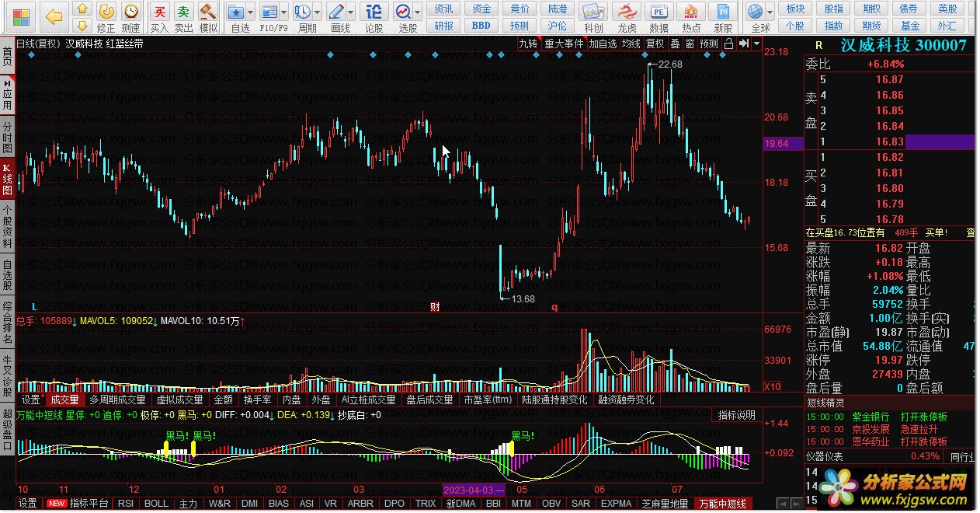Screen dimensions: 980x513
Task: Toggle 均线 moving averages display
Action: point(631,44)
